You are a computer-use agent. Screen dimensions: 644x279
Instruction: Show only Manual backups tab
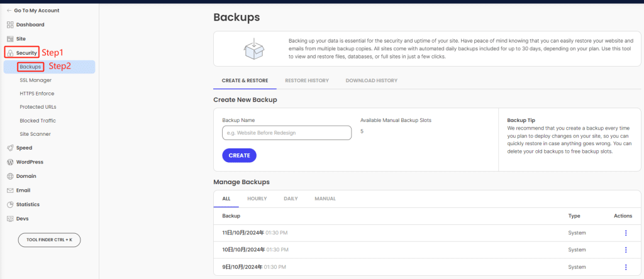coord(325,199)
